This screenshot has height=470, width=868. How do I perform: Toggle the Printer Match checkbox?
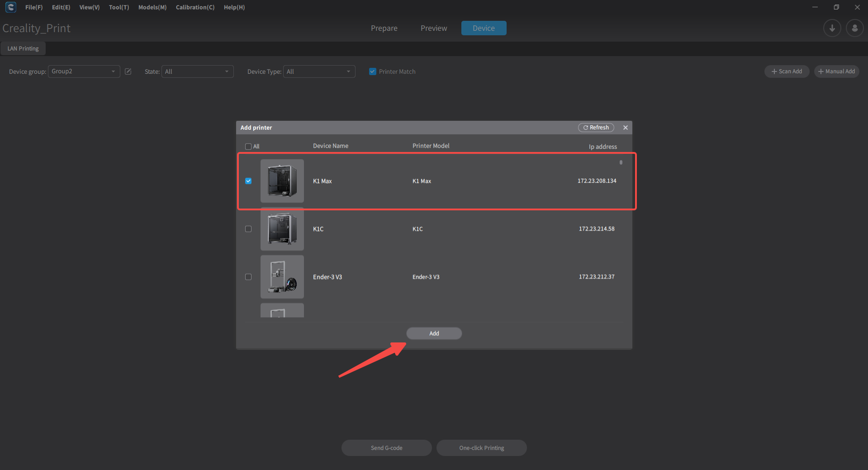[x=373, y=71]
